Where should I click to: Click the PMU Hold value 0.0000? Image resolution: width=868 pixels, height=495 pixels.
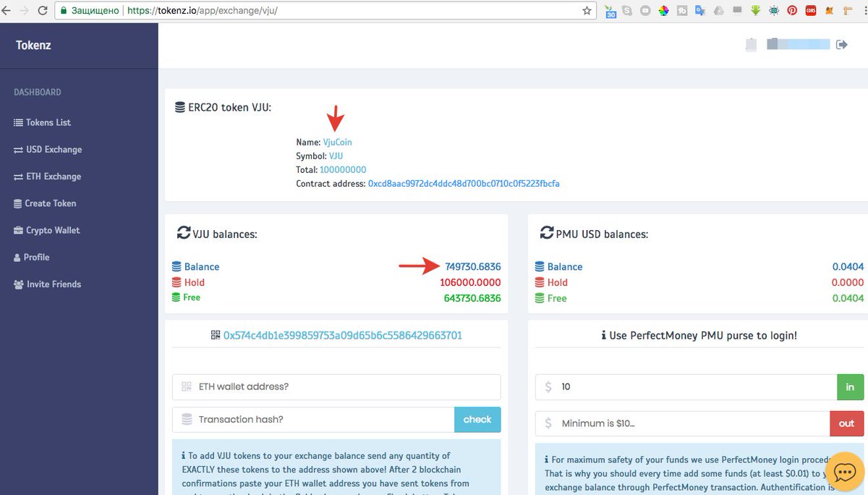(848, 282)
